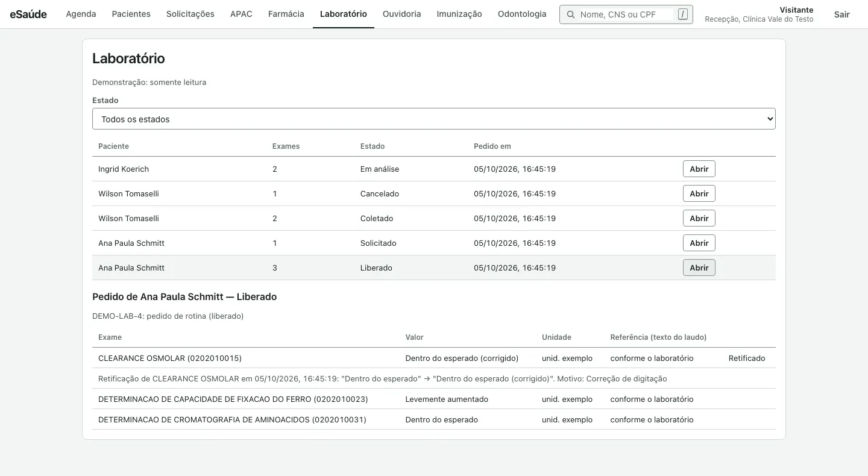Click the 'Solicitado' status cell
This screenshot has width=868, height=476.
click(x=379, y=243)
